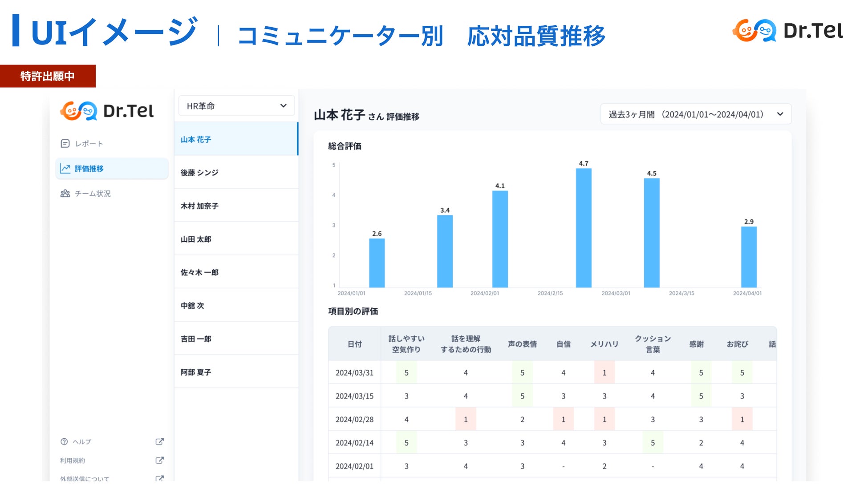The image size is (868, 489).
Task: Click the チーム状況 team people icon
Action: point(65,194)
